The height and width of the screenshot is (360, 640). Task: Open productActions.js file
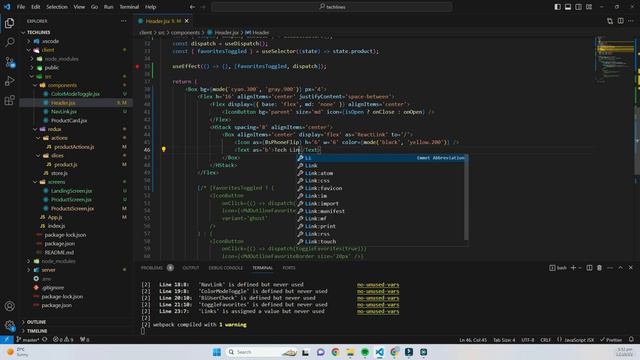pos(74,147)
